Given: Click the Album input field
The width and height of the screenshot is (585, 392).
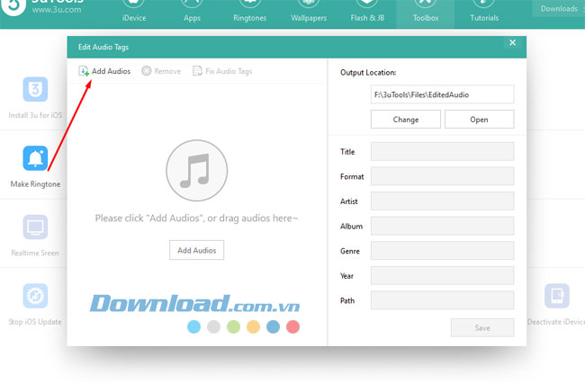Looking at the screenshot, I should pos(442,226).
